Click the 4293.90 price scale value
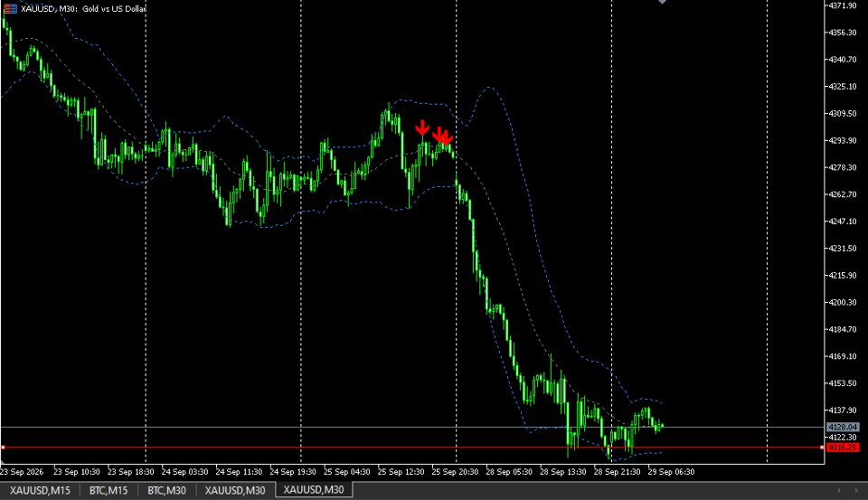 click(x=842, y=141)
